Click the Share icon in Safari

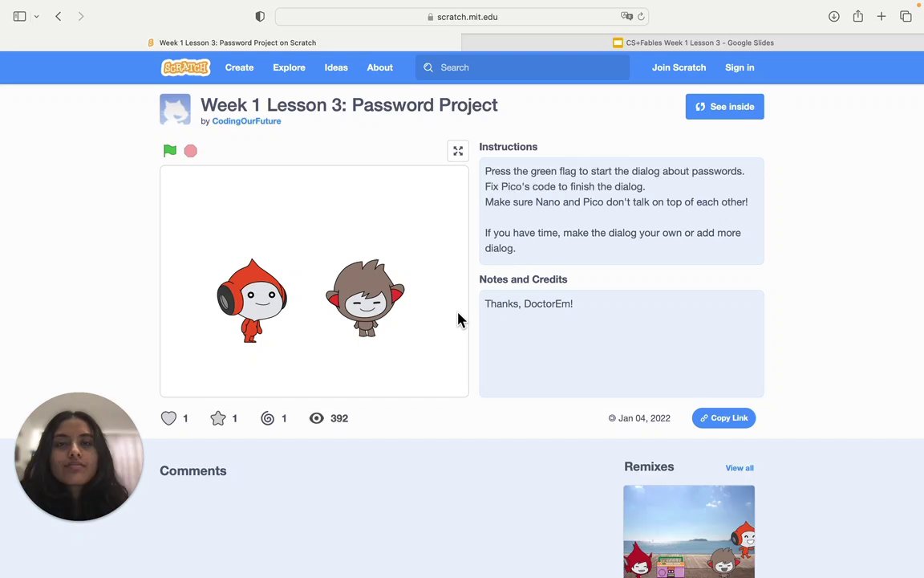(x=858, y=16)
